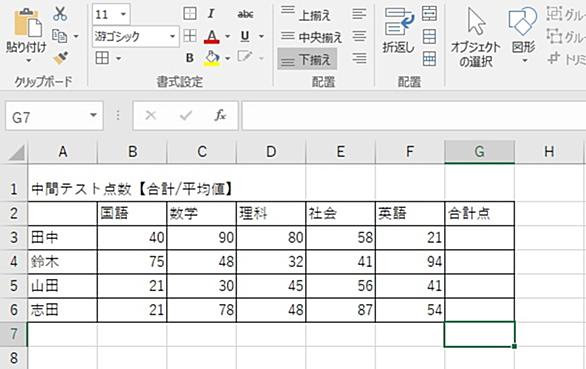This screenshot has height=369, width=586.
Task: Select 中央揃え middle alignment
Action: point(311,37)
